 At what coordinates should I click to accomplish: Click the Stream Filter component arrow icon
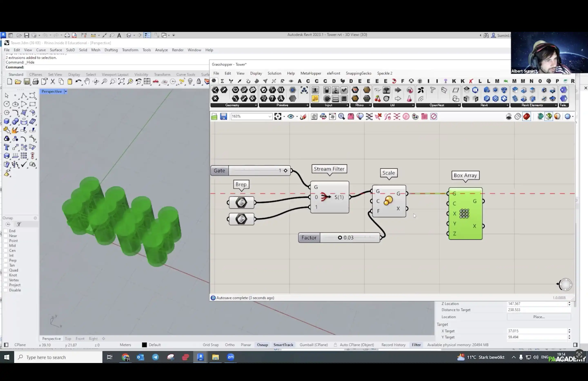coord(326,197)
